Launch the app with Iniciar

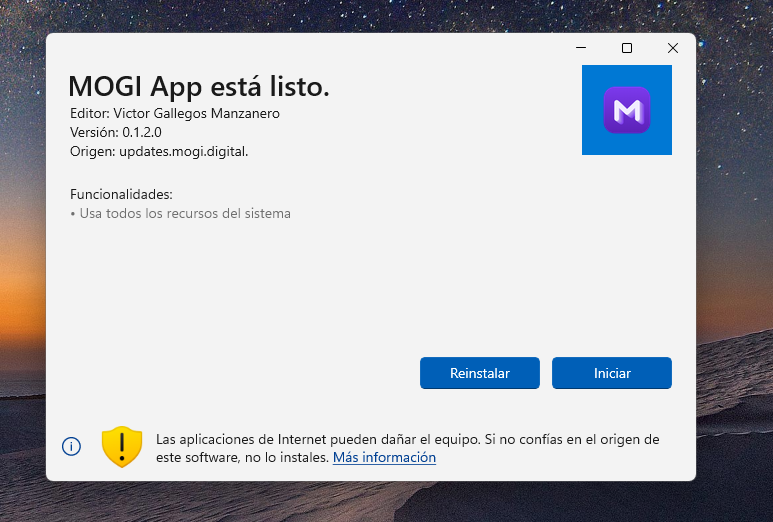(x=612, y=373)
